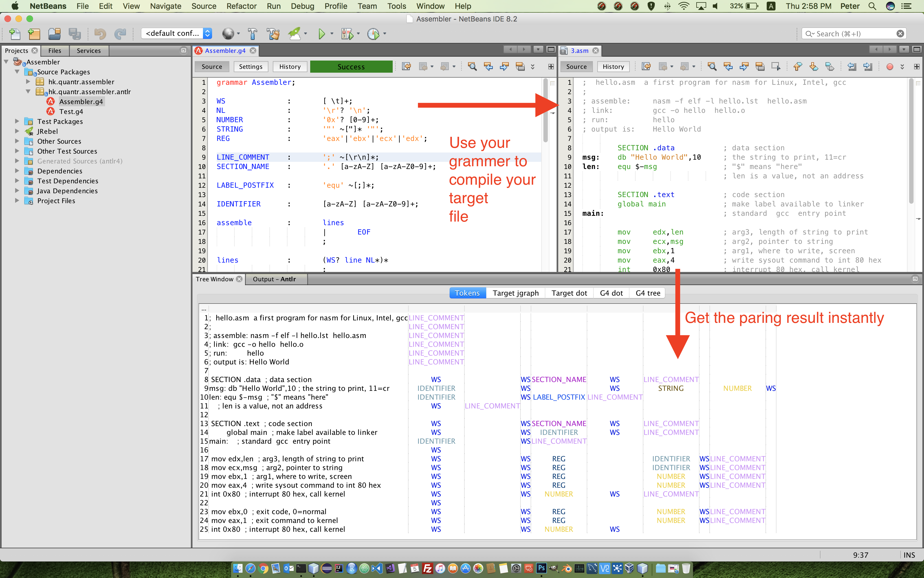Open the Refactor menu

[241, 6]
